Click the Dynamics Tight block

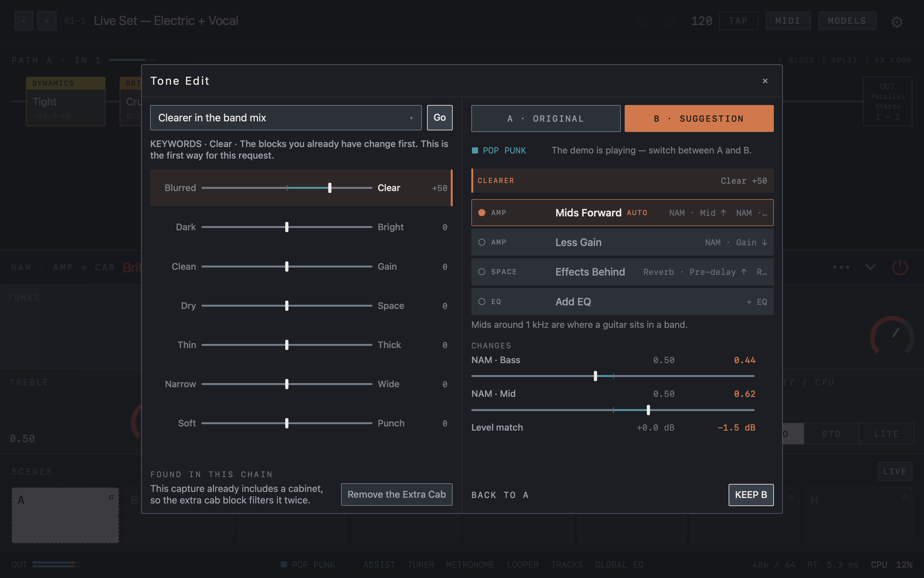pyautogui.click(x=66, y=101)
